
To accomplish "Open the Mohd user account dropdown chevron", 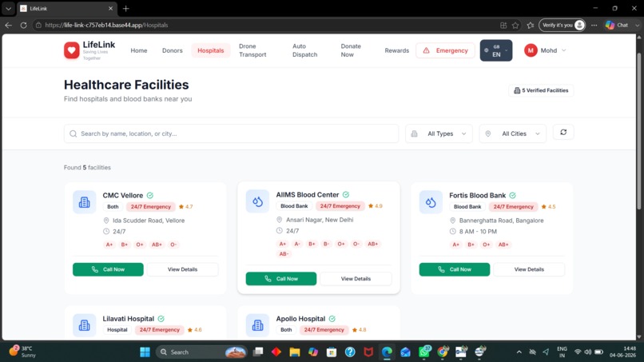I will (564, 50).
